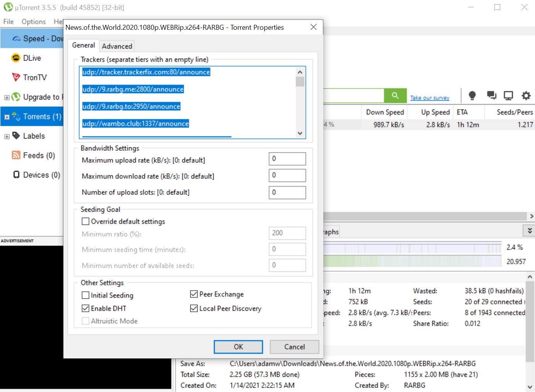535x392 pixels.
Task: Click the uTorrent logo in title bar
Action: pos(8,7)
